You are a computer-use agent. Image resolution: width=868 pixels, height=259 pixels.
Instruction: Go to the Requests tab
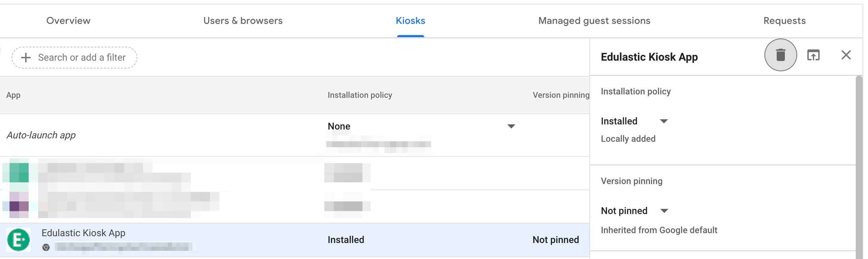click(784, 21)
